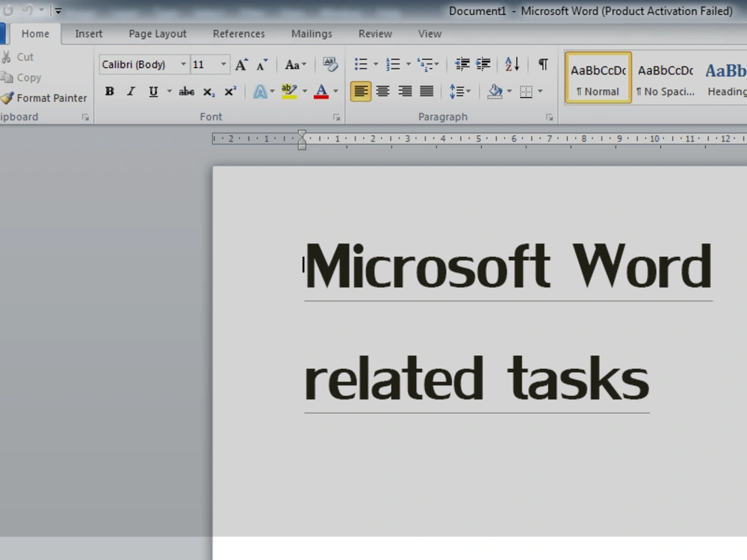Open Paragraph dialog box launcher
This screenshot has width=747, height=560.
coord(549,117)
